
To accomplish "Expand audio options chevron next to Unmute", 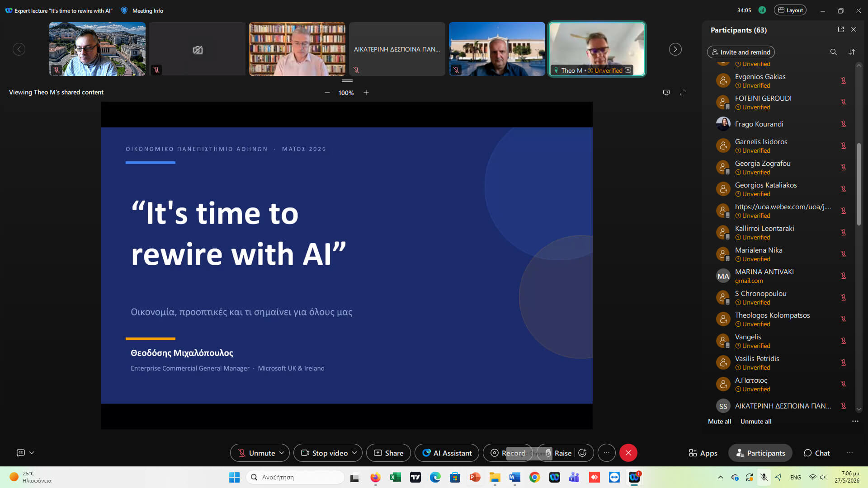I will pos(282,453).
